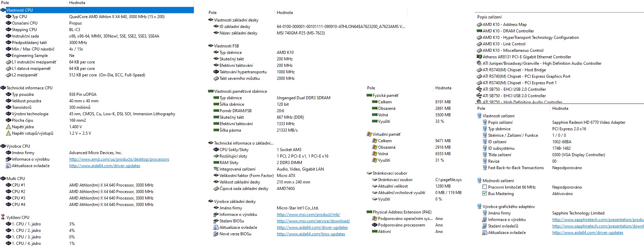Select the Instrukční sada row label
The height and width of the screenshot is (251, 644).
(x=25, y=36)
